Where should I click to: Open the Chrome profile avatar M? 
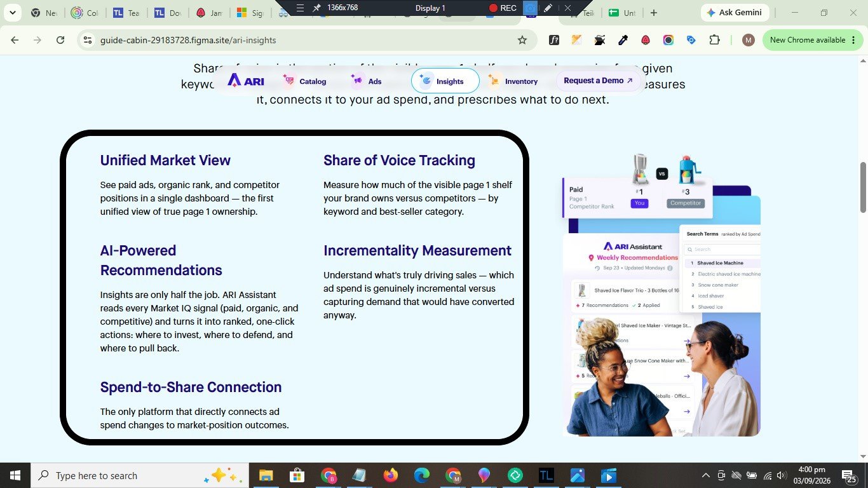749,40
